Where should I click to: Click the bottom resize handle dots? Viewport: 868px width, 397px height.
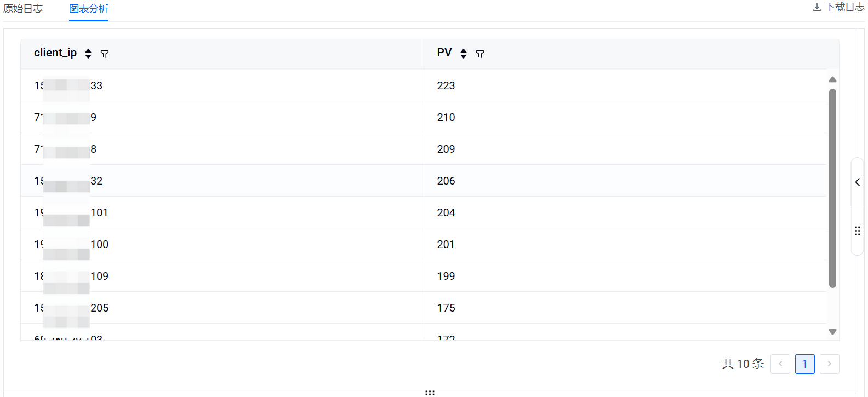(430, 393)
